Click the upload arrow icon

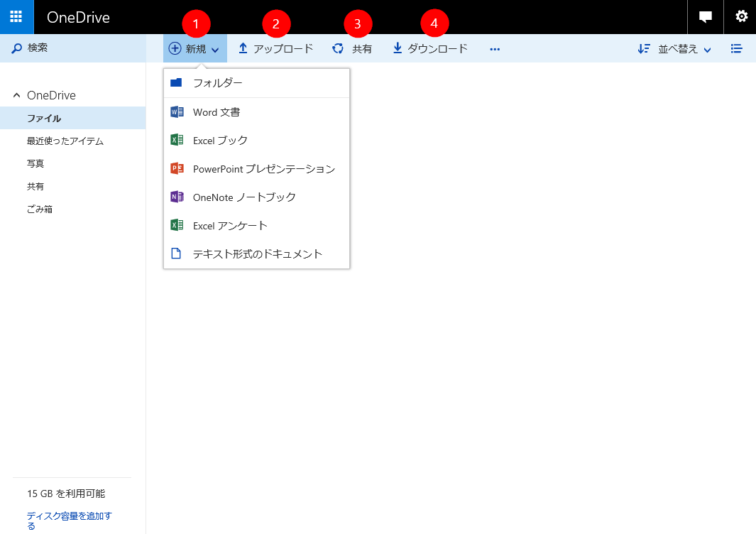243,48
